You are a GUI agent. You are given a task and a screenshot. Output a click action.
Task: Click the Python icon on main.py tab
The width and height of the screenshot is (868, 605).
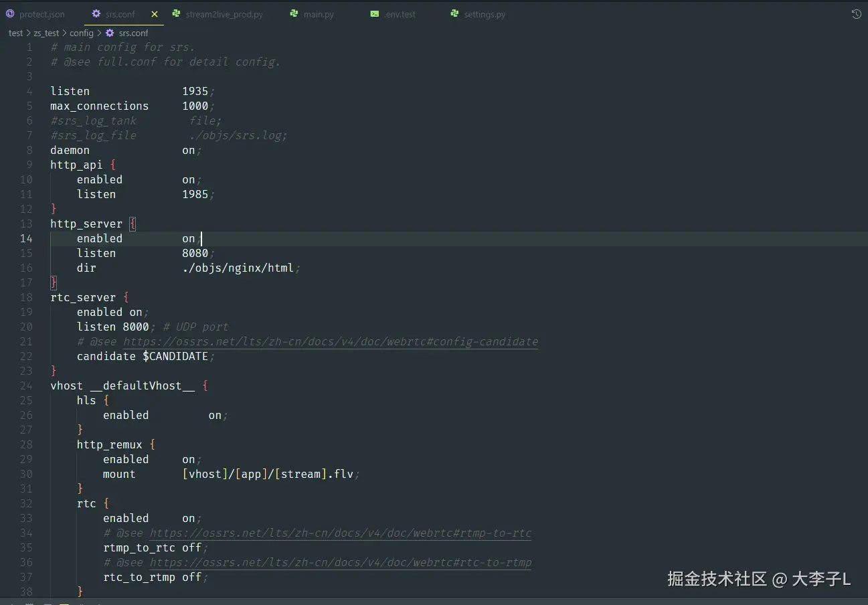[x=294, y=14]
